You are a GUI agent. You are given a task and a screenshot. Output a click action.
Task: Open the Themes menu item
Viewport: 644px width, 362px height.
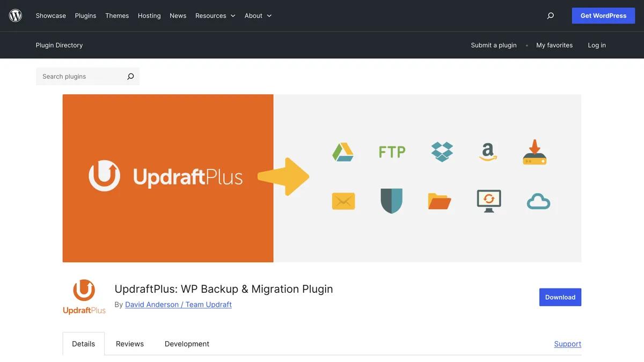117,16
